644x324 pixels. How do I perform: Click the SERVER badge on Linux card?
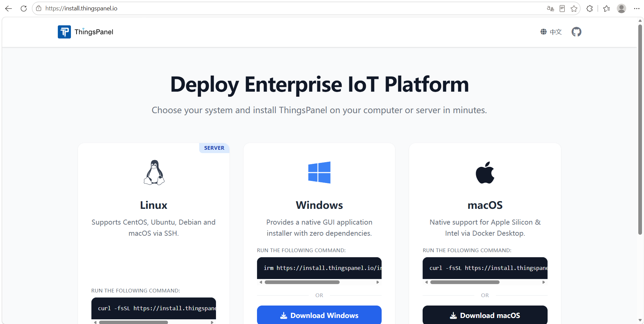coord(214,148)
